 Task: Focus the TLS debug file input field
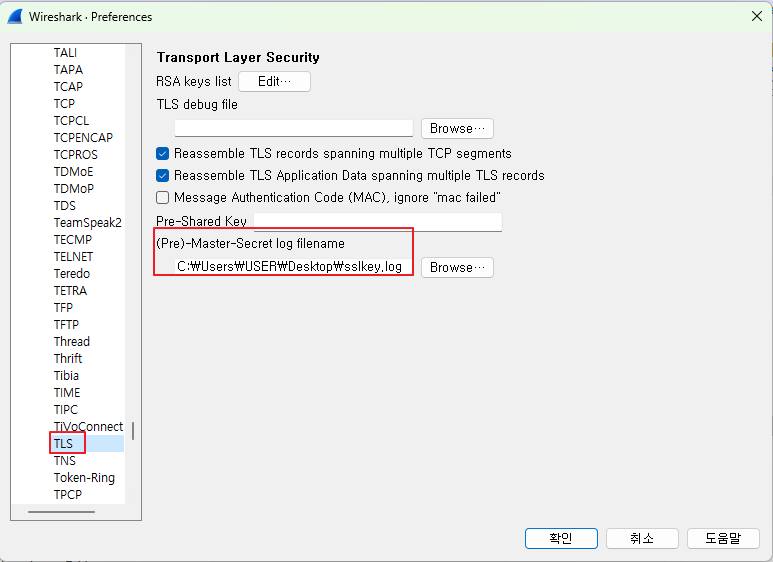click(293, 128)
